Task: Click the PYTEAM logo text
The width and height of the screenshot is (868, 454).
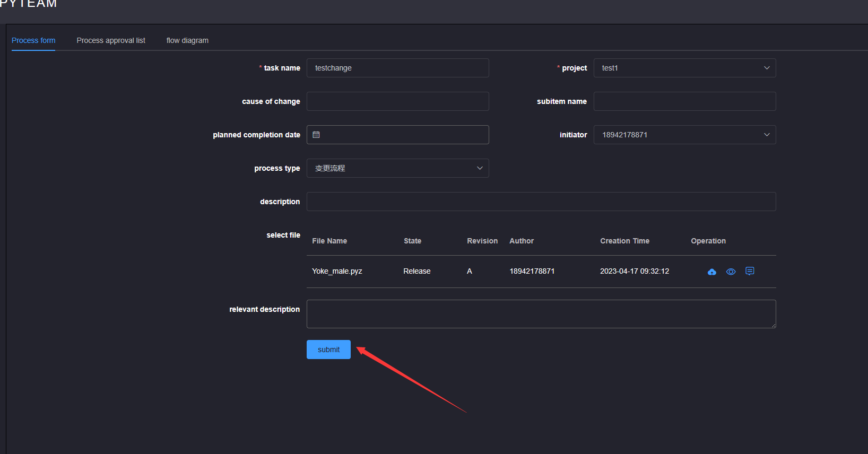Action: coord(28,4)
